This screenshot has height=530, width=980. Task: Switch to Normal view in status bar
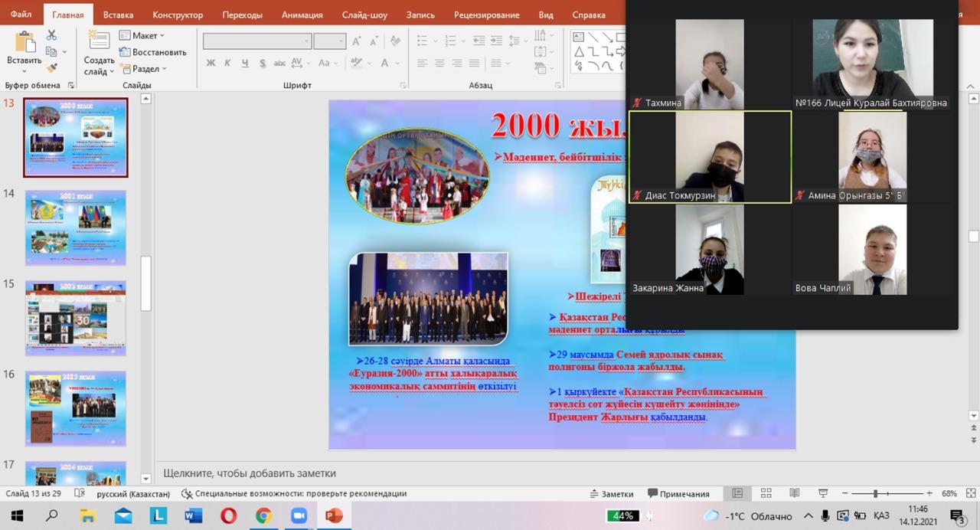point(737,494)
